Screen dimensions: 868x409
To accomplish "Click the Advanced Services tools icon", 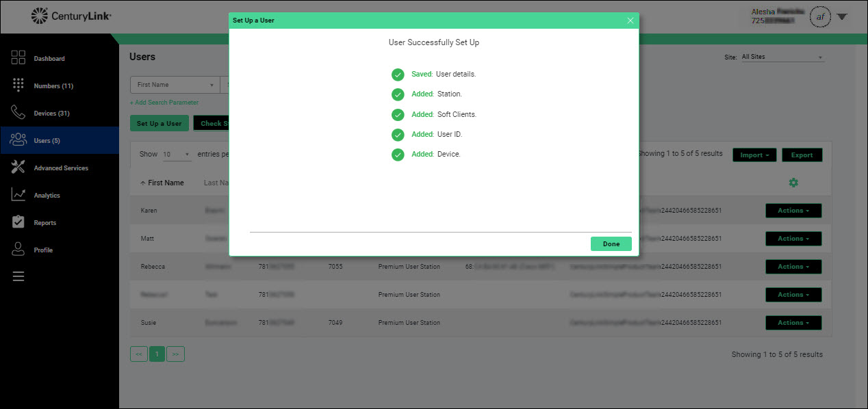I will pos(18,168).
